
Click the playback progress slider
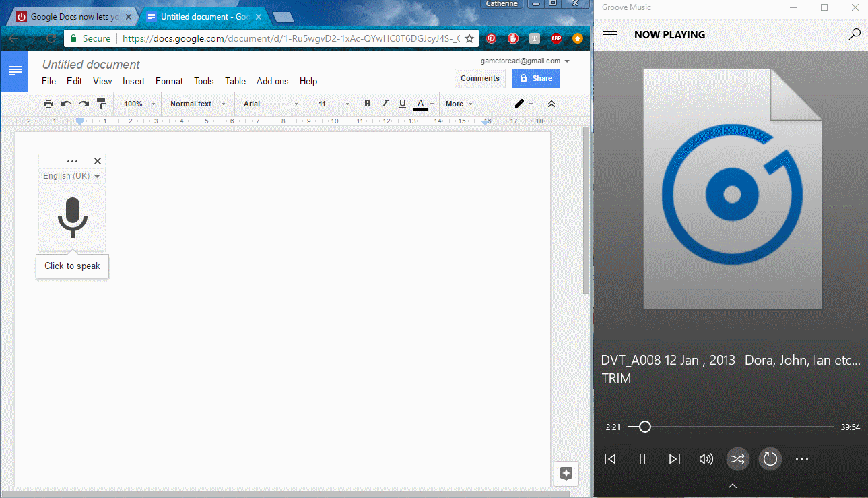pyautogui.click(x=730, y=427)
